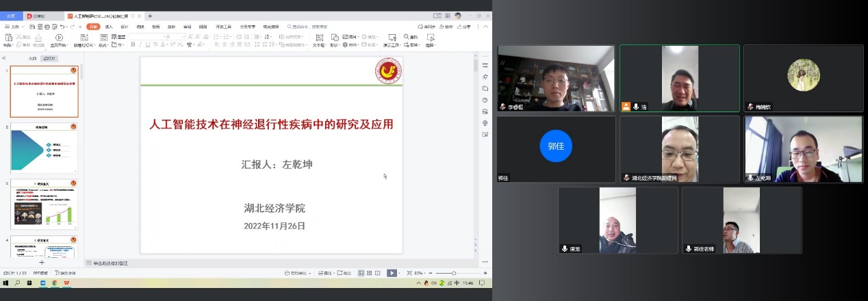Click the Paste clipboard icon
This screenshot has width=868, height=301.
click(8, 39)
